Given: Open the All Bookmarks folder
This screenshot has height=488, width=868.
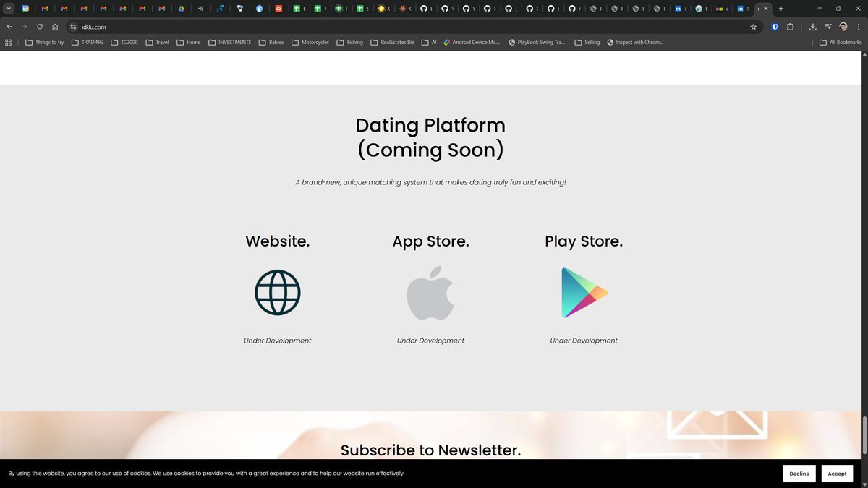Looking at the screenshot, I should pyautogui.click(x=841, y=43).
